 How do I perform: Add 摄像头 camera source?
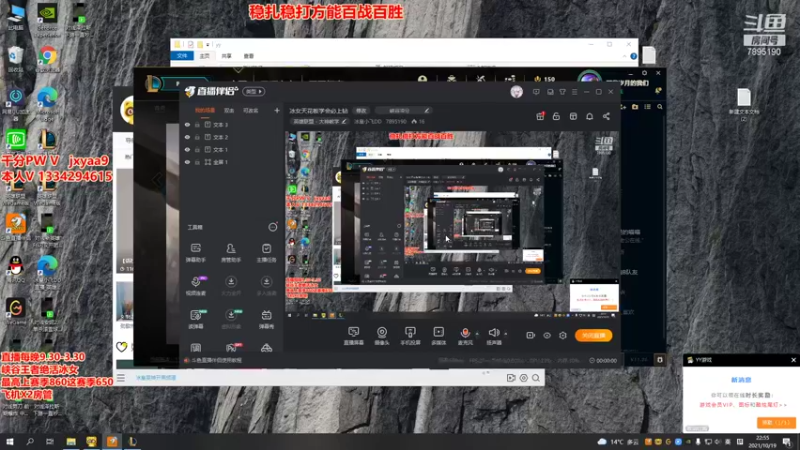pos(382,336)
